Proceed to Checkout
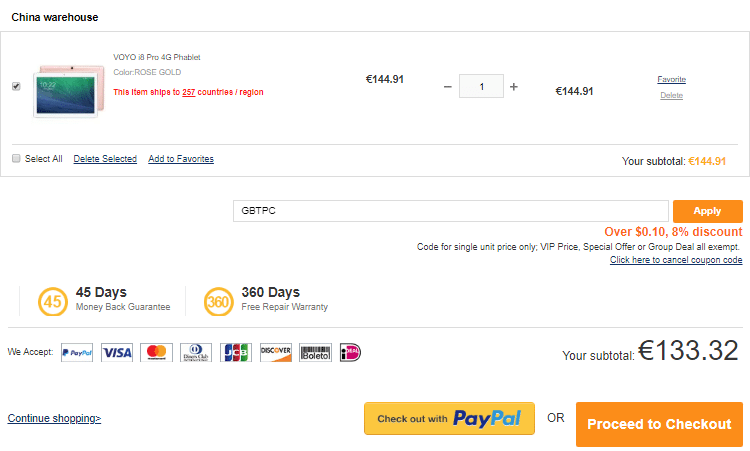This screenshot has height=451, width=750. 659,424
